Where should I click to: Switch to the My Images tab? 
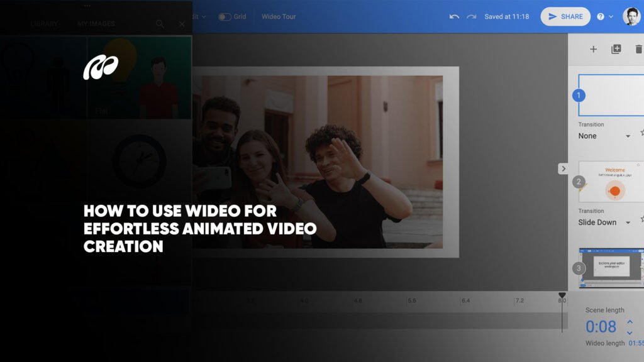(96, 24)
